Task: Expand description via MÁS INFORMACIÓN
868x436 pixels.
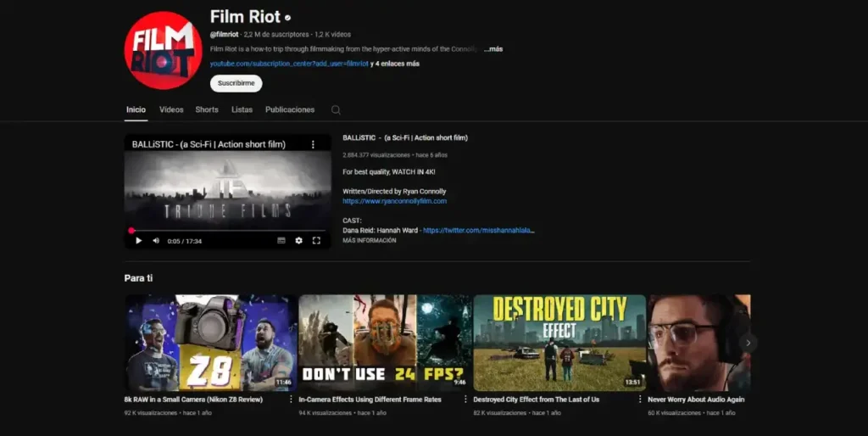Action: tap(370, 240)
